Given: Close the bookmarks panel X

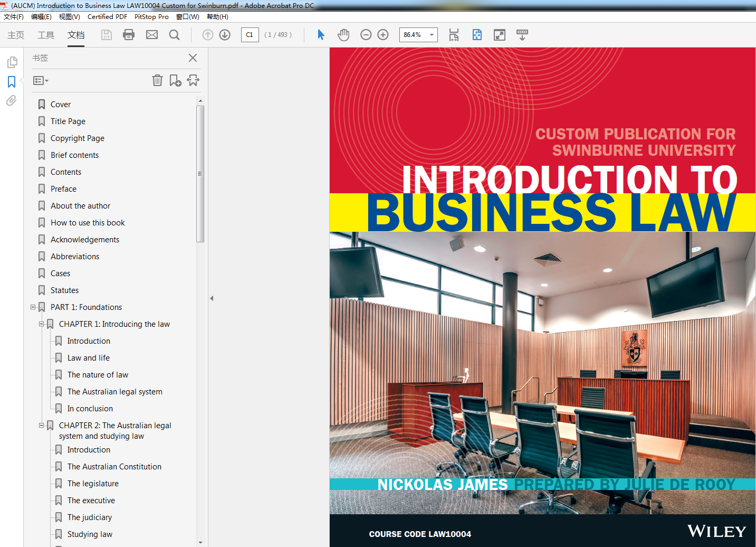Looking at the screenshot, I should click(x=193, y=58).
